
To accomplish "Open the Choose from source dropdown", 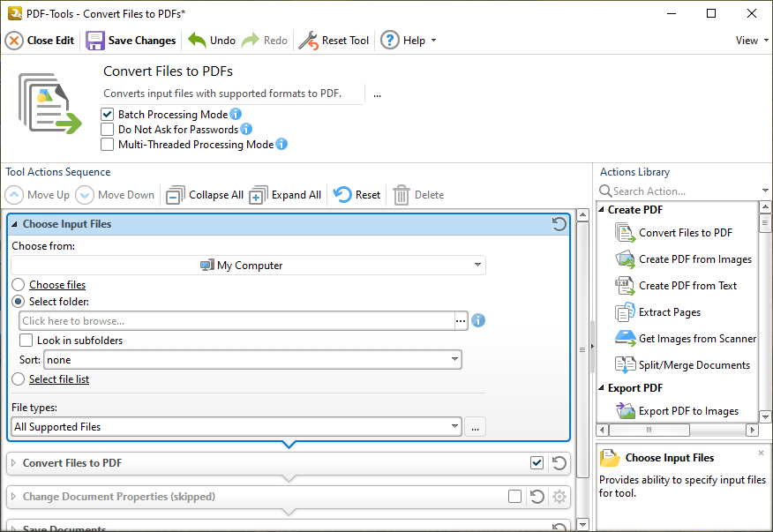I will [x=249, y=265].
